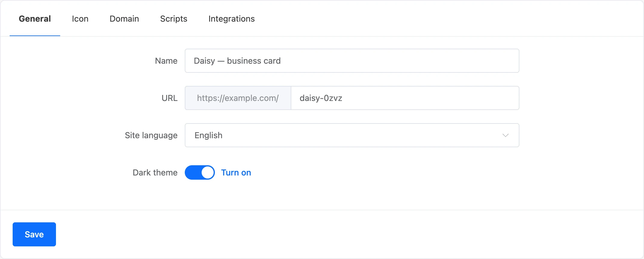Open the General tab
This screenshot has height=259, width=644.
click(35, 19)
